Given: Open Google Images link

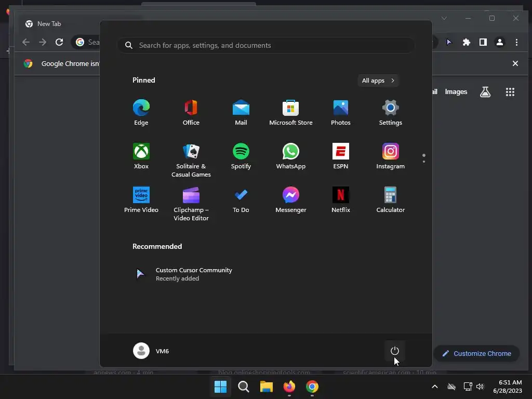Looking at the screenshot, I should (456, 91).
